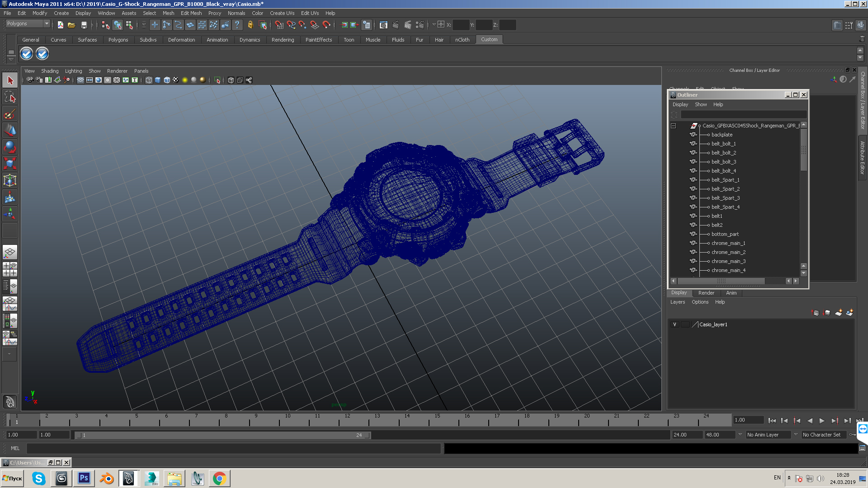Play animation forwards
868x488 pixels.
(x=822, y=421)
